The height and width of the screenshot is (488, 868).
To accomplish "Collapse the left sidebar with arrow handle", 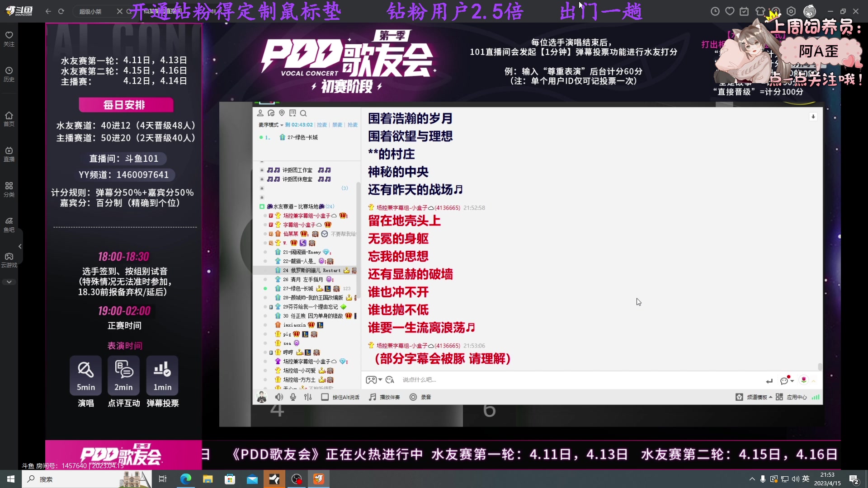I will pos(20,246).
